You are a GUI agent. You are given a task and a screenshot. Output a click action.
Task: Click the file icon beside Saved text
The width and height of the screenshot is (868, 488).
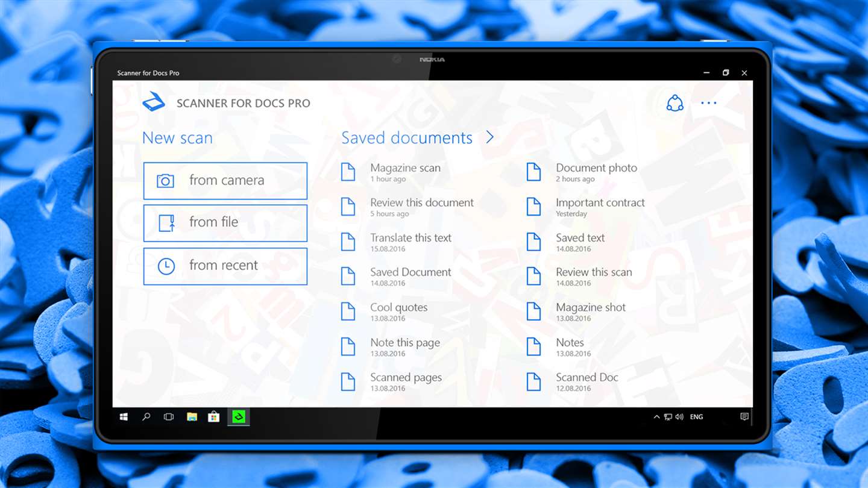pos(534,242)
